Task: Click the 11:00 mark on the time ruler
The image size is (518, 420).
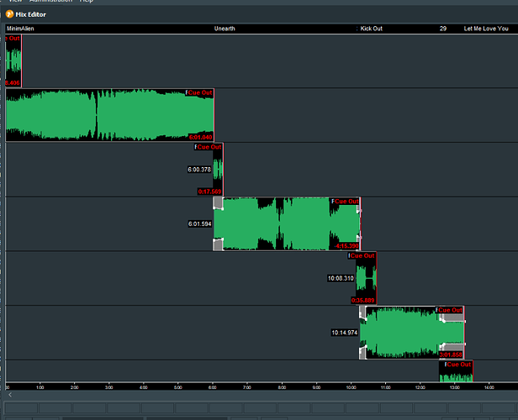Action: point(385,387)
